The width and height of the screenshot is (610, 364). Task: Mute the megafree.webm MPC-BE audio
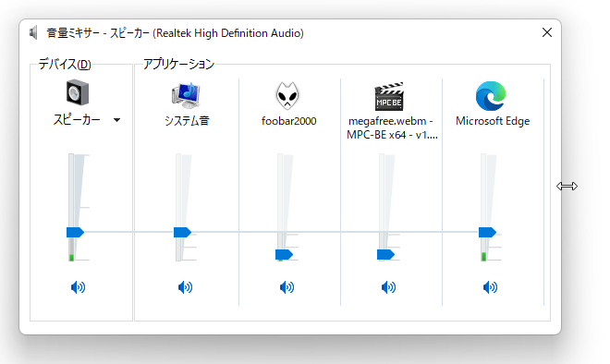(x=388, y=287)
